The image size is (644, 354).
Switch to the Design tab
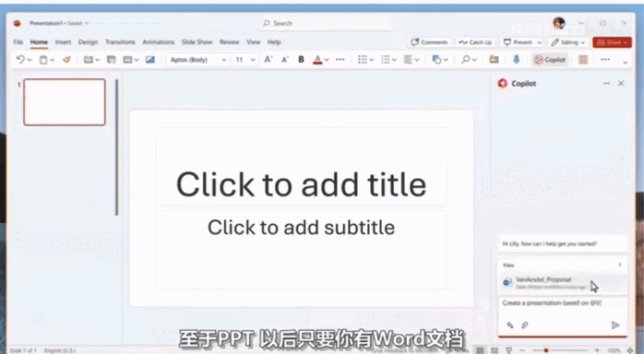point(88,41)
